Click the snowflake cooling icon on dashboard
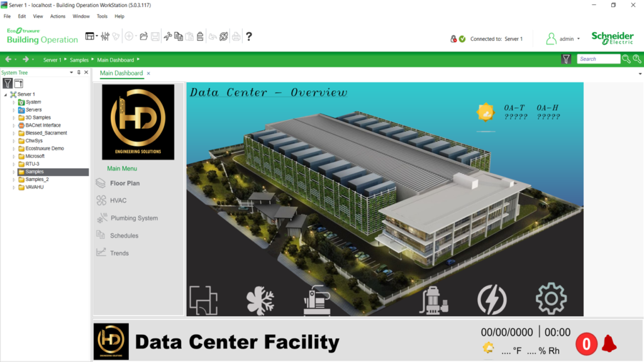Image resolution: width=644 pixels, height=362 pixels. pos(260,299)
